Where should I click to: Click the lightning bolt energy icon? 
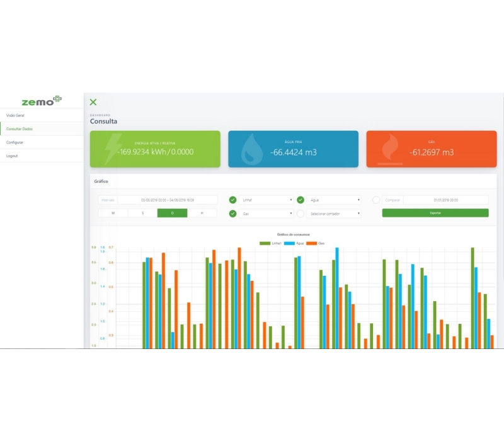[113, 149]
